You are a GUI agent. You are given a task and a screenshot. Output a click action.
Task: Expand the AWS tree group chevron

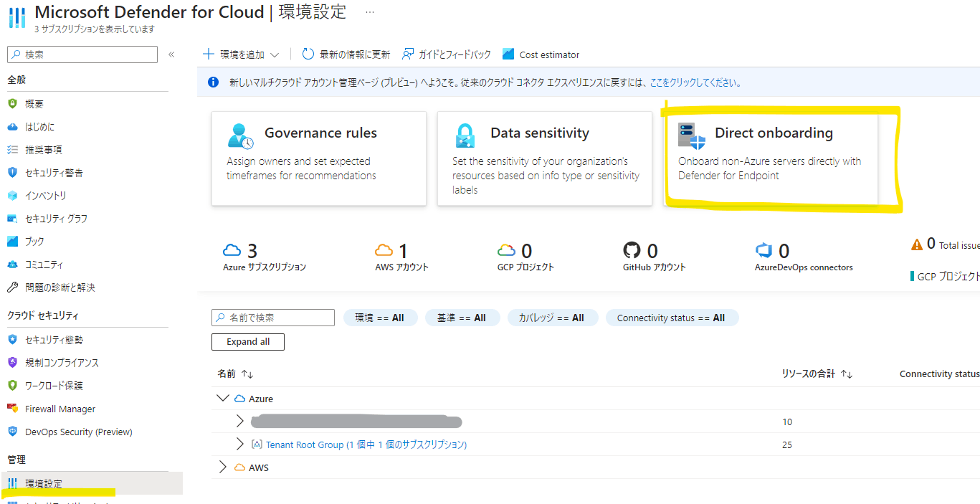(222, 467)
